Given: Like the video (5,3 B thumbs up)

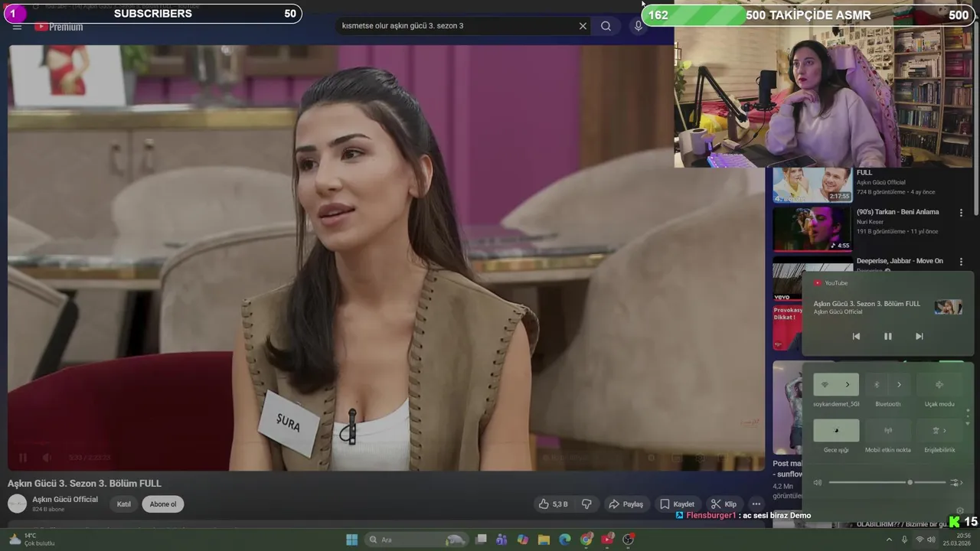Looking at the screenshot, I should (553, 504).
